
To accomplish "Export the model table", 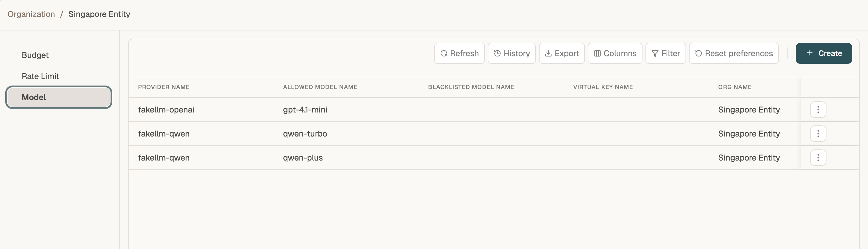I will [x=562, y=53].
